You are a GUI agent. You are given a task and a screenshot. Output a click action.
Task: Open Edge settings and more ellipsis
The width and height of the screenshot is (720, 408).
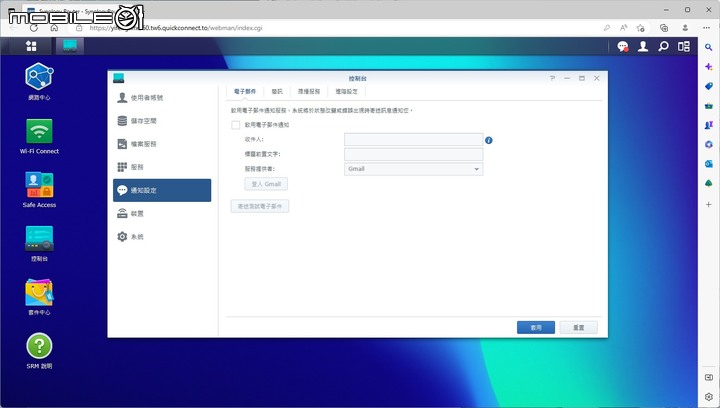coord(706,28)
